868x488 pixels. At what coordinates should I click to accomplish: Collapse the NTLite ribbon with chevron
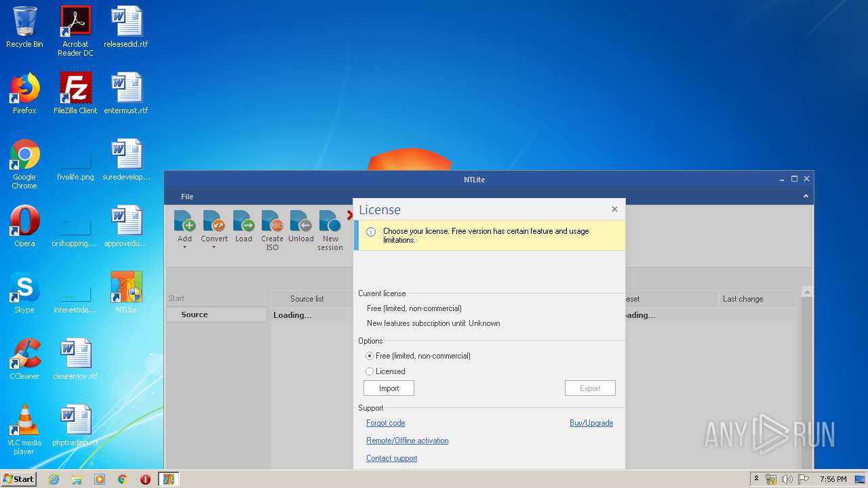[x=806, y=197]
